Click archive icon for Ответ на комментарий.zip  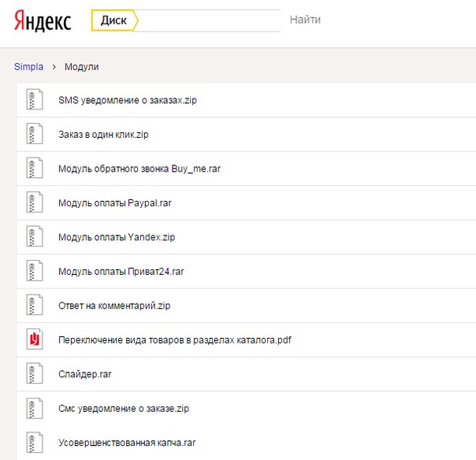[x=35, y=305]
